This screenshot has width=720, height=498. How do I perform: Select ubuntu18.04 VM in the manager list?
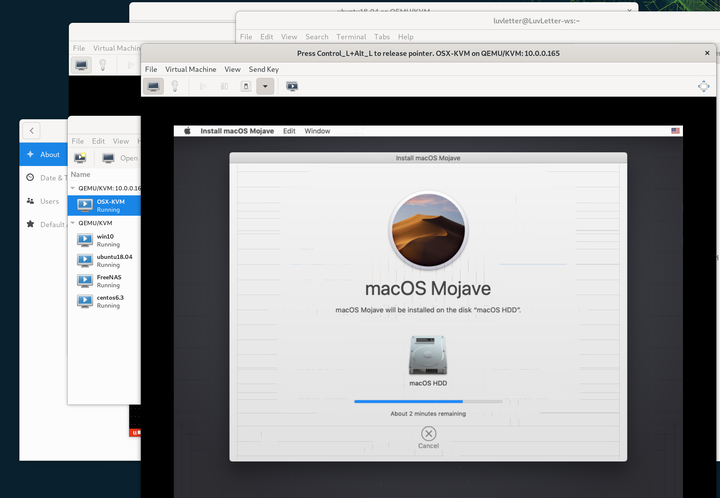click(104, 260)
